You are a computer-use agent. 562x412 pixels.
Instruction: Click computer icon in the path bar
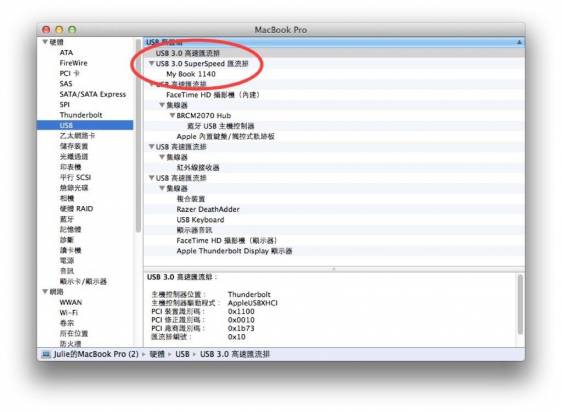[x=46, y=354]
